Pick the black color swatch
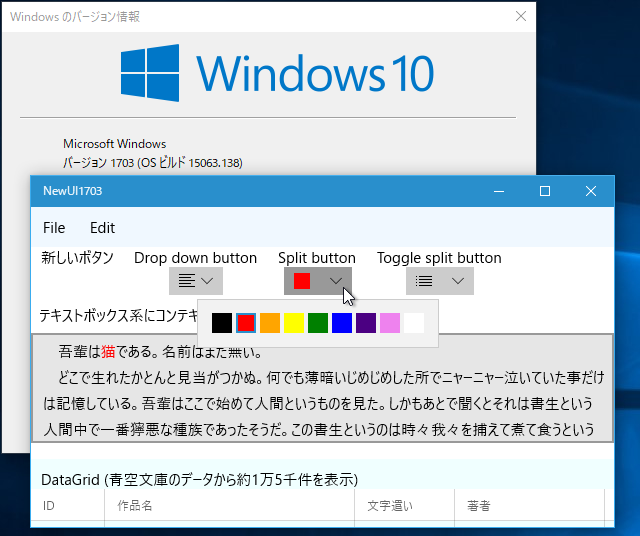This screenshot has height=536, width=640. (x=222, y=323)
